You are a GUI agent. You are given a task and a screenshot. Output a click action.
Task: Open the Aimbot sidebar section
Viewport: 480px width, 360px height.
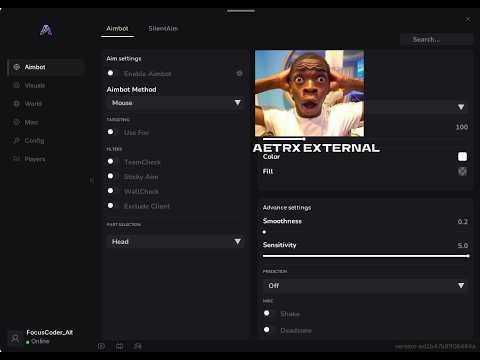[x=45, y=67]
